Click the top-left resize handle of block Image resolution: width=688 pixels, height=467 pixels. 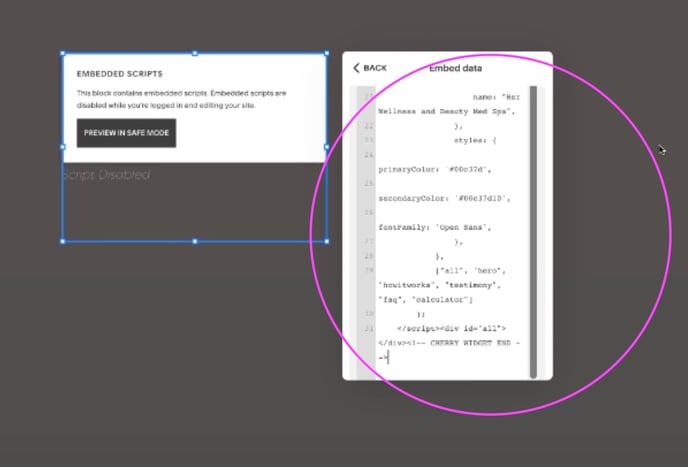tap(63, 54)
